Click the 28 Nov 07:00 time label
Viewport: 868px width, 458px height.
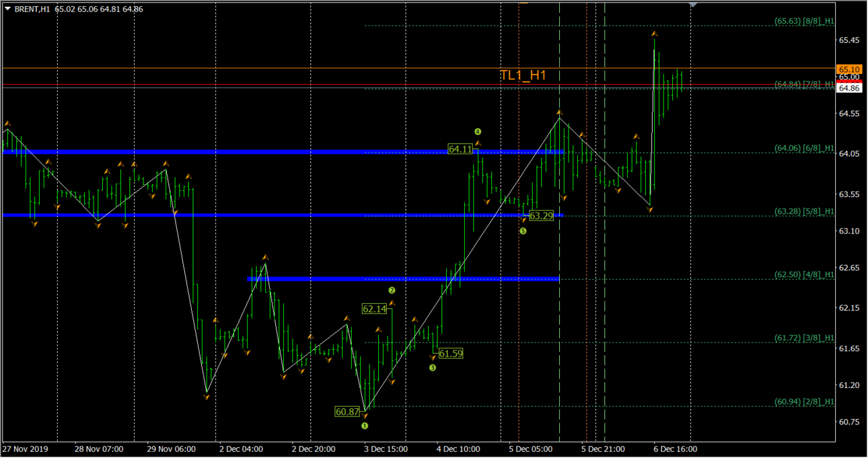point(99,449)
